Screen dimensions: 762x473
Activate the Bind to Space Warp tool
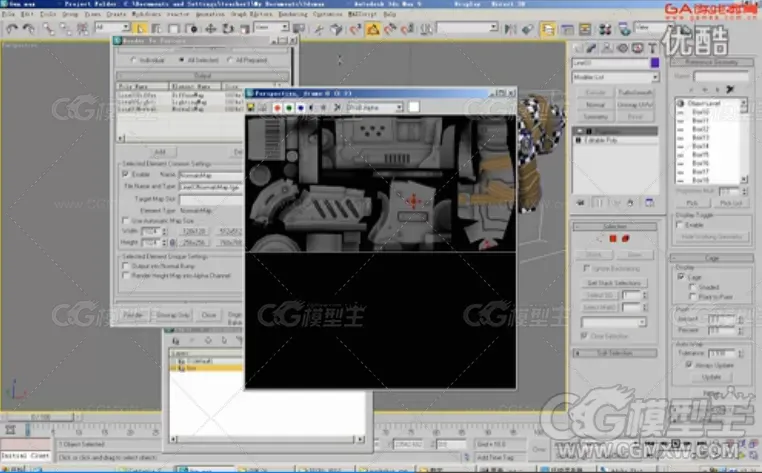click(82, 29)
